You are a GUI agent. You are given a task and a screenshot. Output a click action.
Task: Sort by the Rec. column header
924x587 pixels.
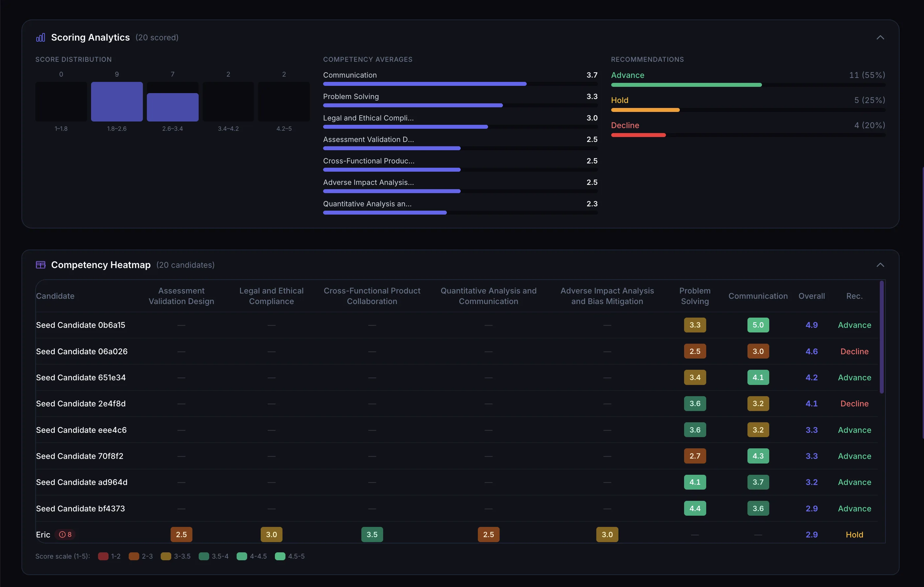coord(854,296)
